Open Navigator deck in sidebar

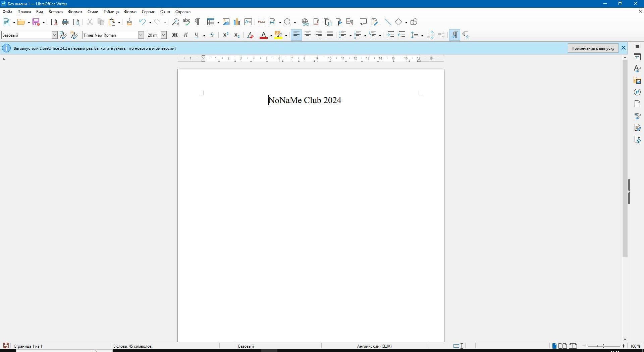coord(637,92)
